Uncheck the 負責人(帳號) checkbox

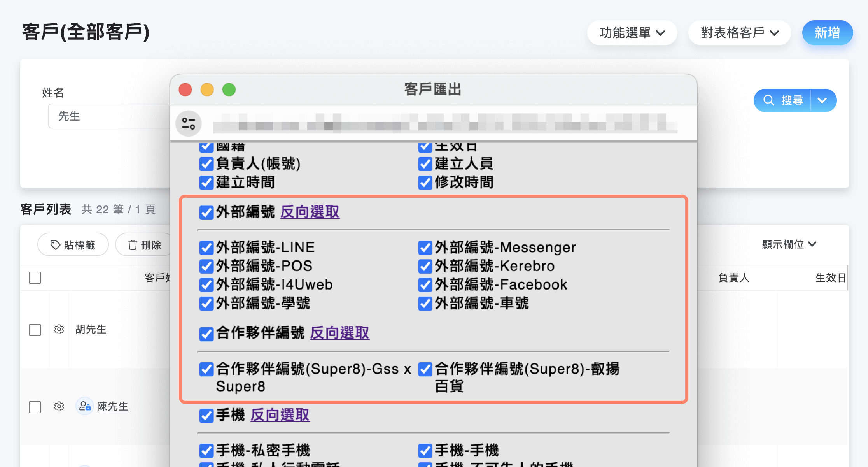tap(206, 164)
